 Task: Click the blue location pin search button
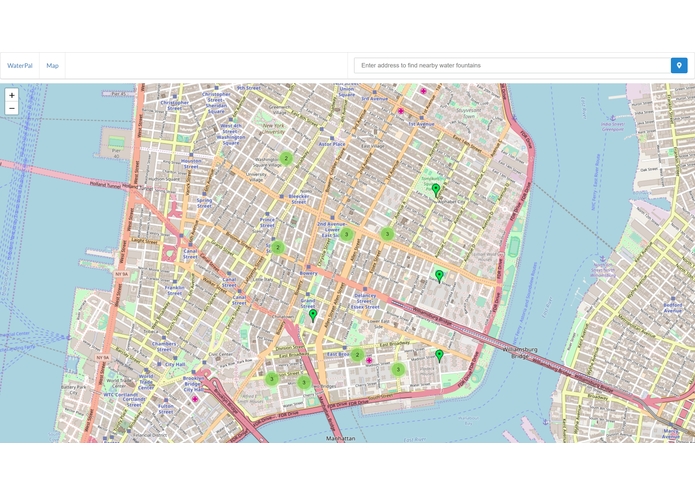[679, 66]
